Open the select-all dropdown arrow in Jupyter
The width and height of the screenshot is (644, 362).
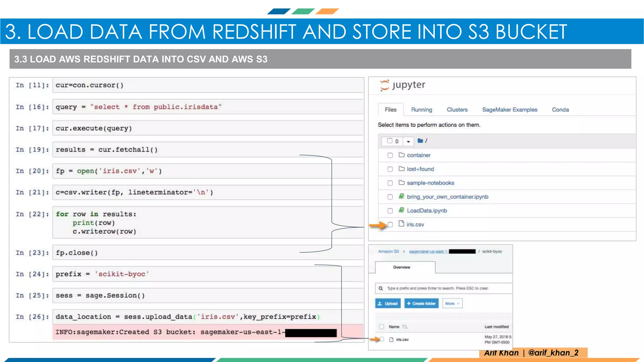click(408, 141)
